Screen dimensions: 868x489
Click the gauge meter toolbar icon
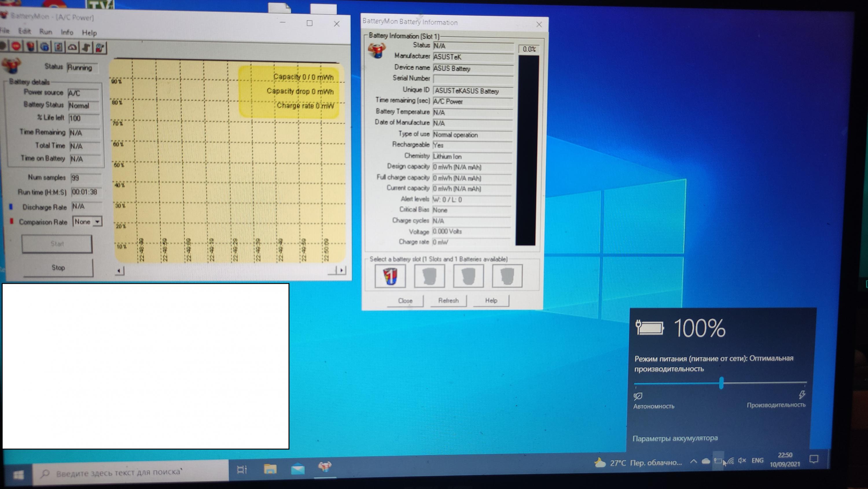(x=72, y=47)
